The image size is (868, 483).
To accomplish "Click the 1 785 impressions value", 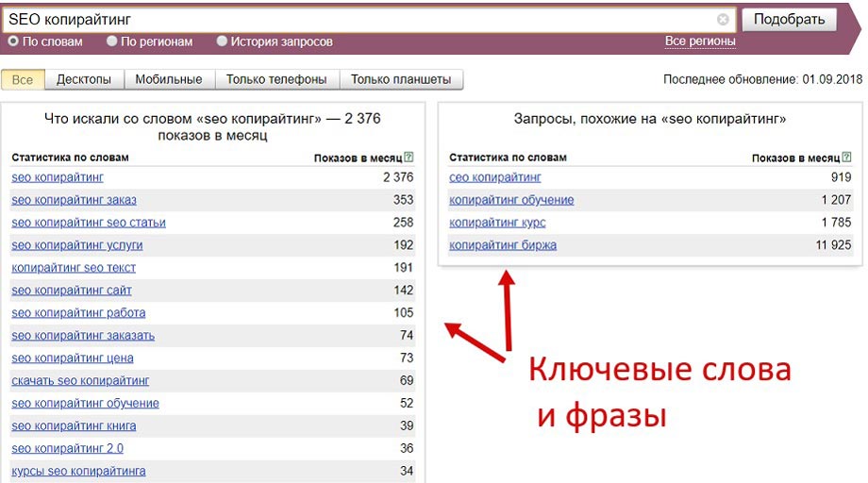I will point(837,223).
